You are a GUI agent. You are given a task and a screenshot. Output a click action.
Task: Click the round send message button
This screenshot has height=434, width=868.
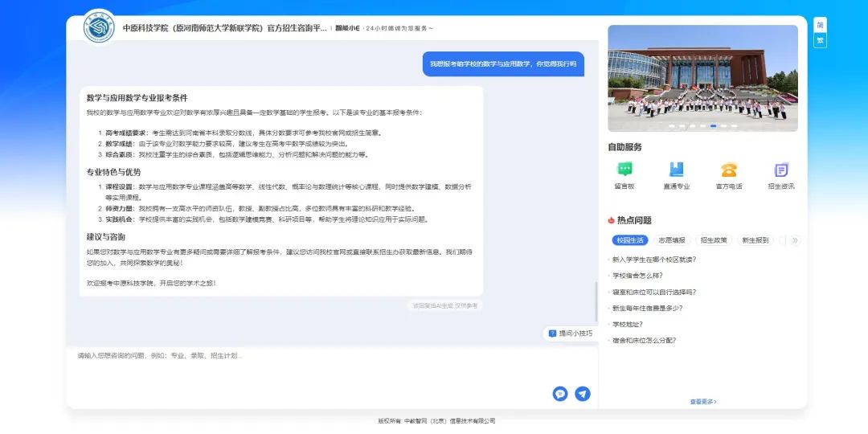coord(583,394)
